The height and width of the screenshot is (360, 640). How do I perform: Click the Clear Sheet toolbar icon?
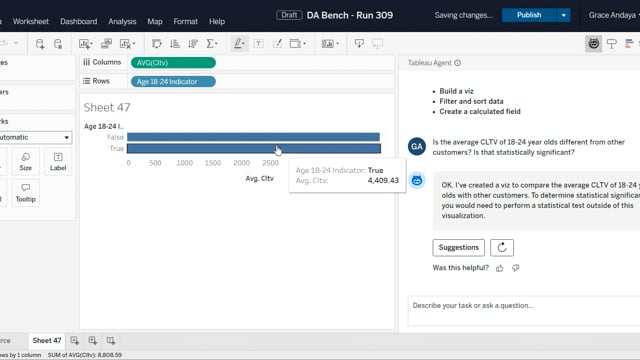(127, 44)
